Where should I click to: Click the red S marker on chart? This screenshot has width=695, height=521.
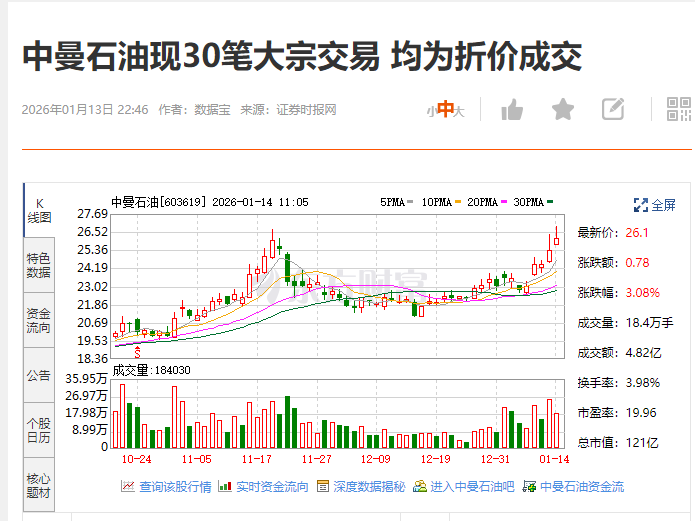[x=137, y=353]
